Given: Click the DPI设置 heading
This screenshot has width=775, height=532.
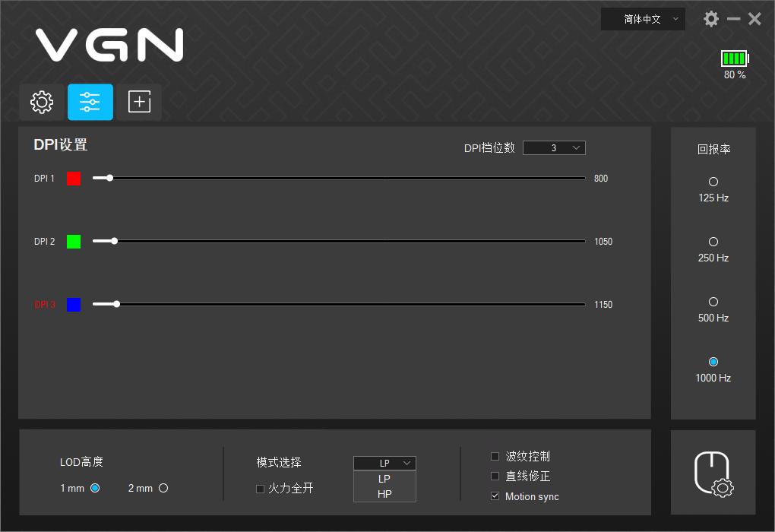Looking at the screenshot, I should click(60, 145).
